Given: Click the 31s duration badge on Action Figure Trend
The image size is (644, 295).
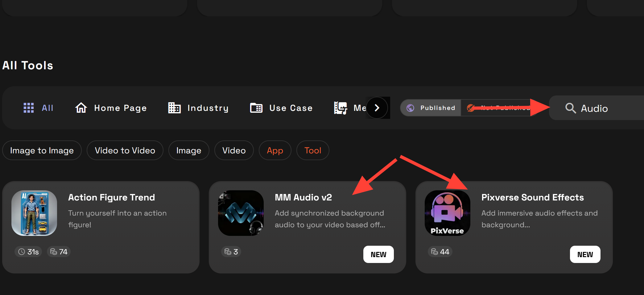Looking at the screenshot, I should [x=28, y=251].
